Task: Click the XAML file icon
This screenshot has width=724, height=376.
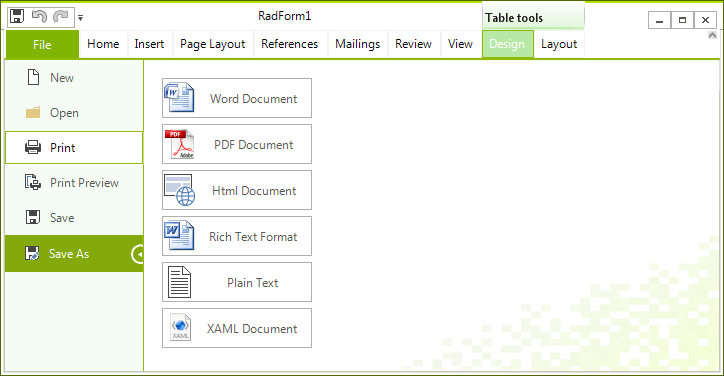Action: (181, 327)
